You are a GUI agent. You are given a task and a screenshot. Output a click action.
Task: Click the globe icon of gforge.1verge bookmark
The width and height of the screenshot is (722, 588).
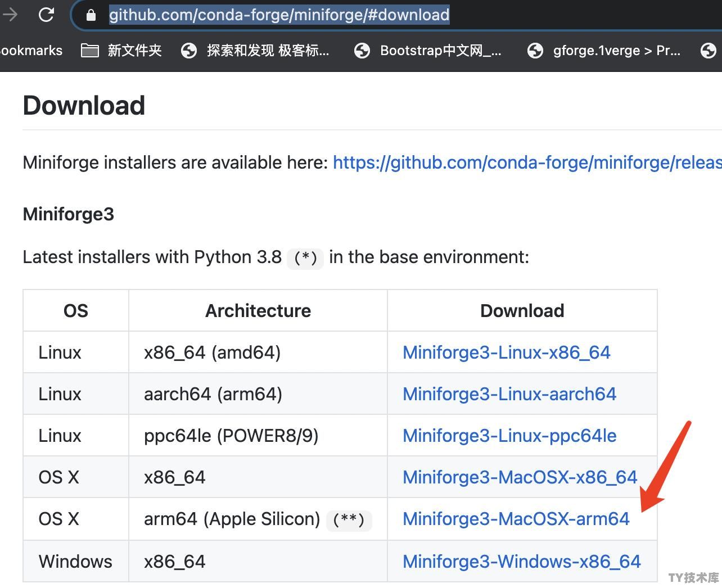click(x=535, y=51)
